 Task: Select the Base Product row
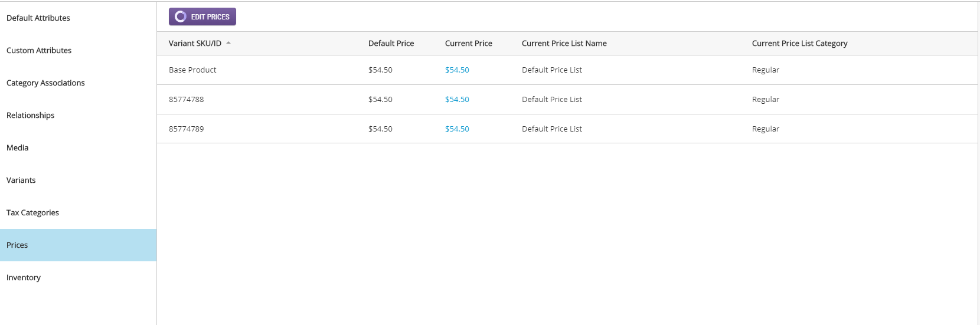pos(192,70)
